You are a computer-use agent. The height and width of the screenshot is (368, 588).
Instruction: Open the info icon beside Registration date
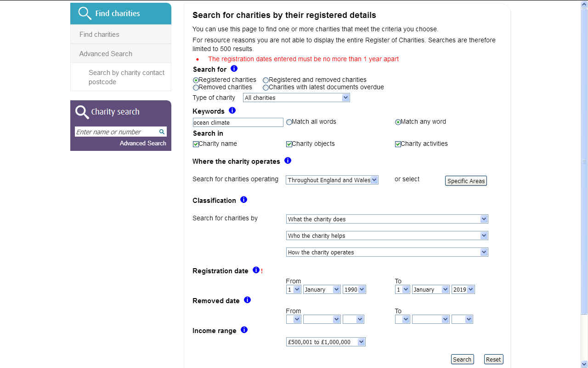coord(256,270)
